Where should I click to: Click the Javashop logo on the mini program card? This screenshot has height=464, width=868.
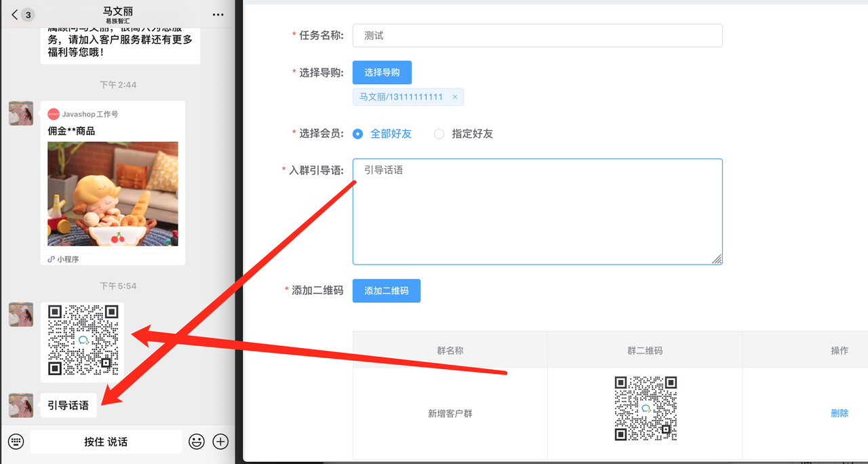point(54,114)
